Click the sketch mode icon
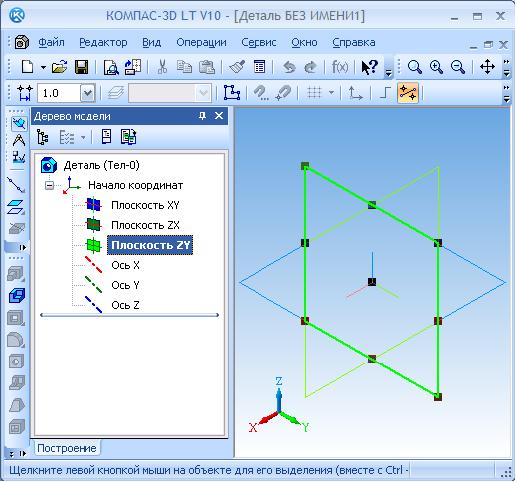Image resolution: width=516 pixels, height=482 pixels. pos(232,93)
